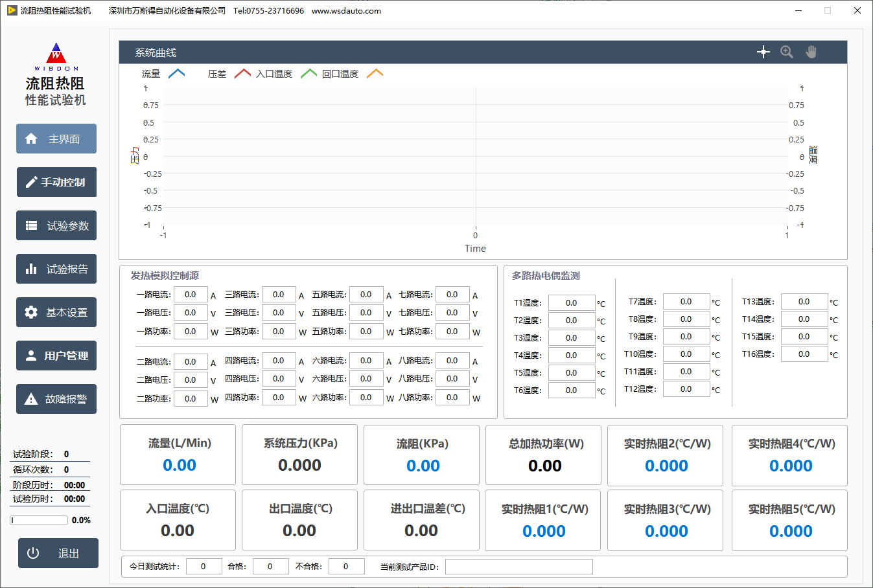Image resolution: width=873 pixels, height=588 pixels.
Task: Click the 不合格 fail count field
Action: tap(346, 567)
